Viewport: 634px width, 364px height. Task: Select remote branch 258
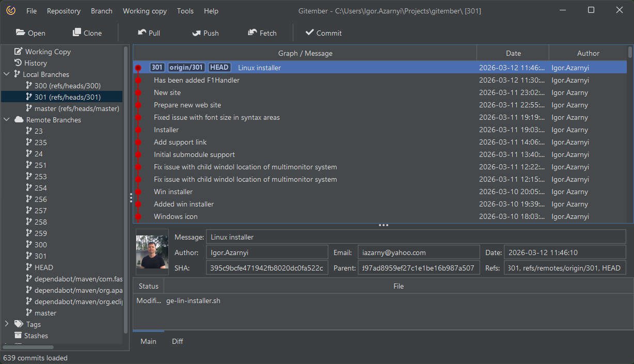40,222
